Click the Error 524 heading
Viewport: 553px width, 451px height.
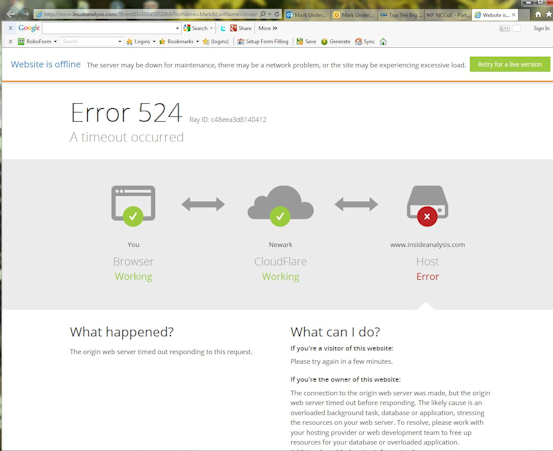(x=126, y=113)
